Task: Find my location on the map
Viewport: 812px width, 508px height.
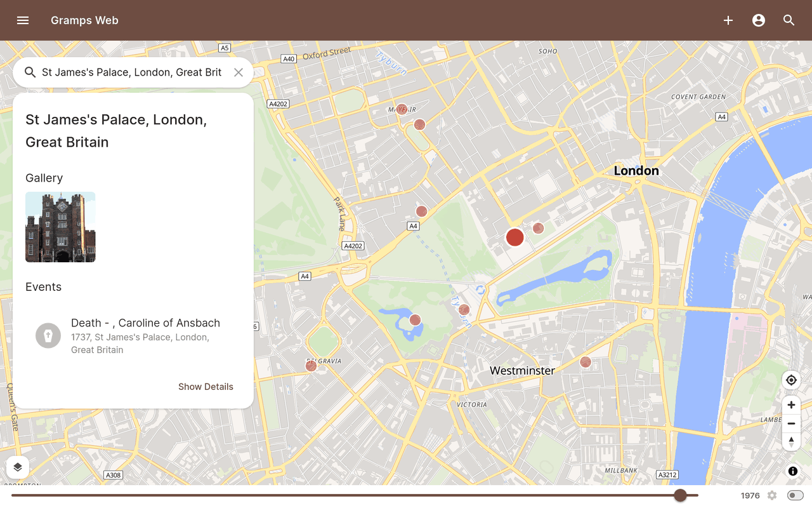Action: tap(791, 380)
